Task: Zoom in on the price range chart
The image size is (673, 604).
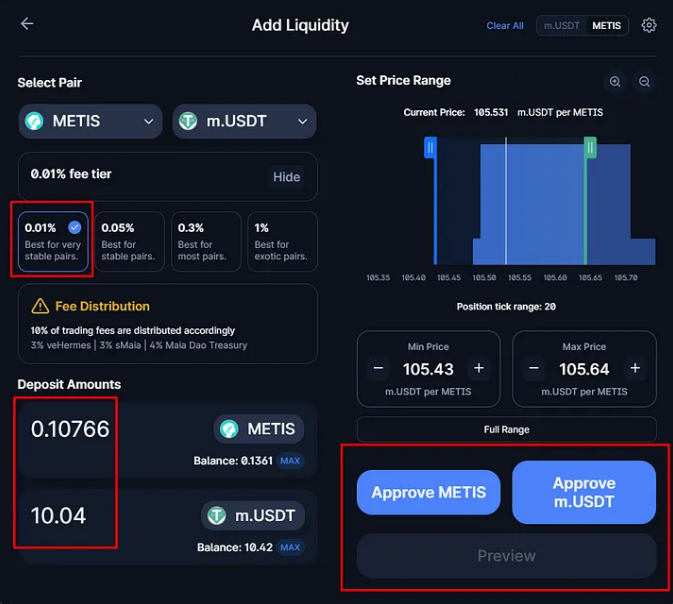Action: point(615,82)
